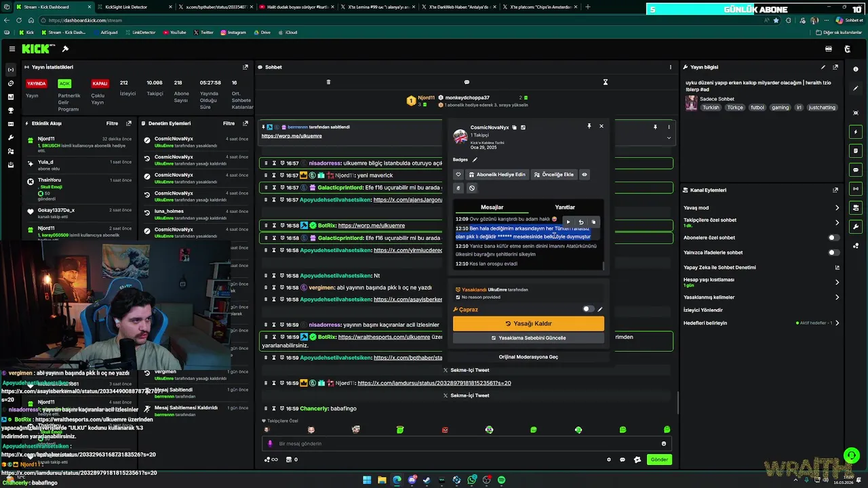
Task: Switch to Mesajlar tab in user card
Action: tap(492, 207)
